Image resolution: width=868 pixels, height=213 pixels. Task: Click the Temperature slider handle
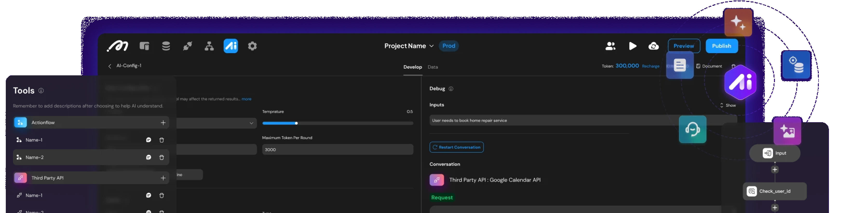296,123
